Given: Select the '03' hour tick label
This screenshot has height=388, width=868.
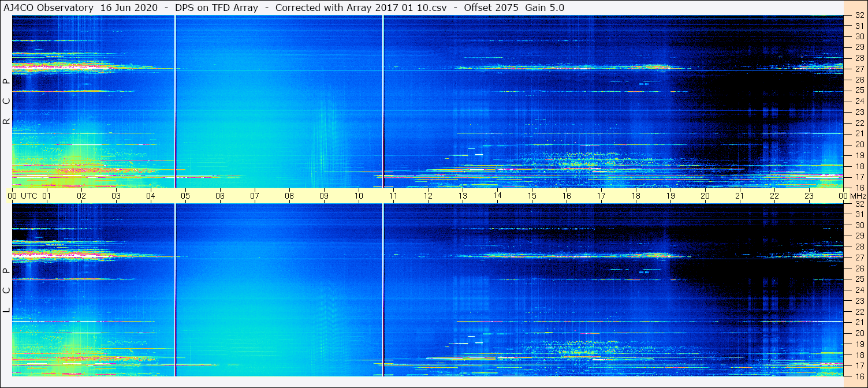Looking at the screenshot, I should [116, 196].
